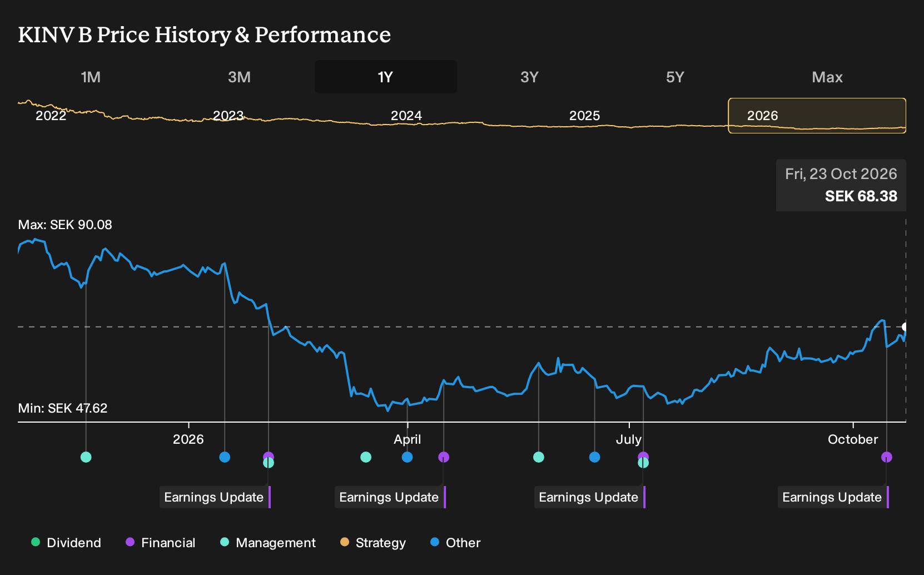Image resolution: width=924 pixels, height=575 pixels.
Task: Click the Min: SEK 47.62 label
Action: [x=63, y=408]
